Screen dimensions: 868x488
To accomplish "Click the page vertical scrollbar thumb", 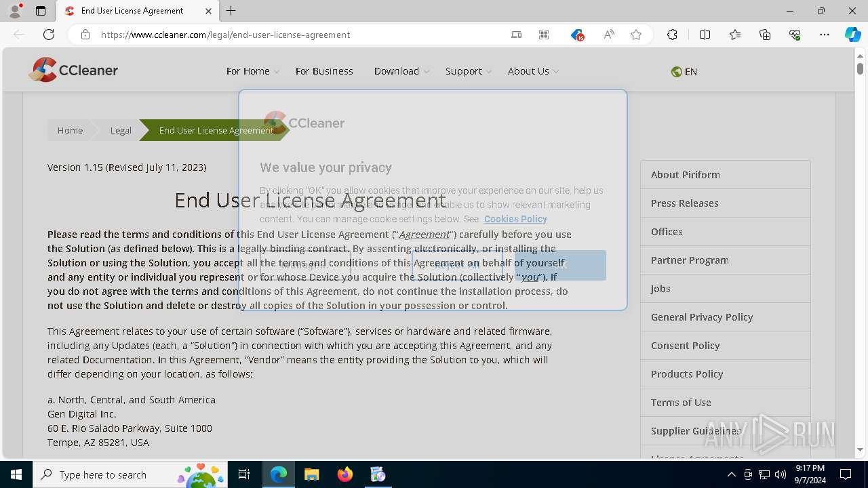I will tap(860, 68).
